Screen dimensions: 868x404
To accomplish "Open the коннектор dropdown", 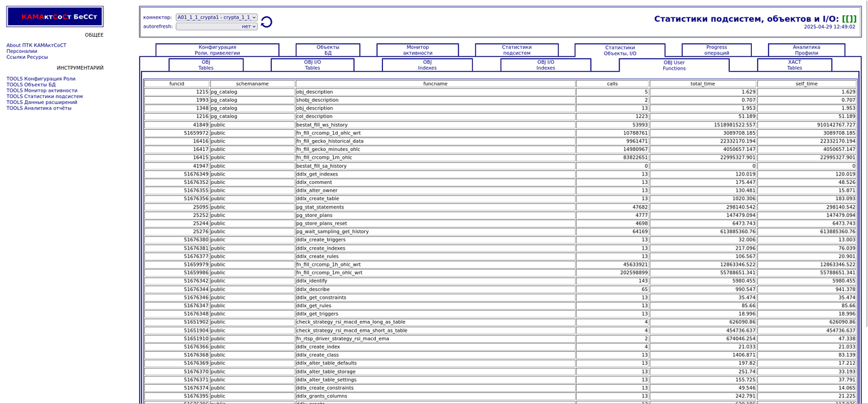I will (216, 17).
